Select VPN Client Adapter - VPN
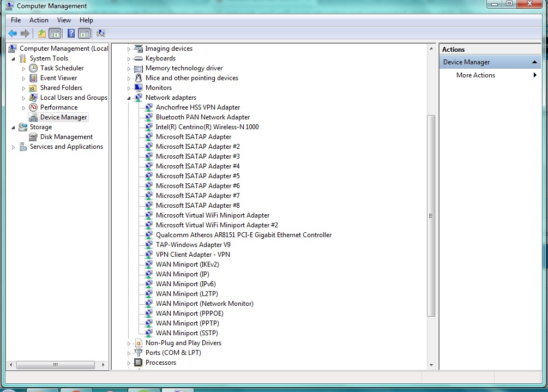 click(193, 255)
